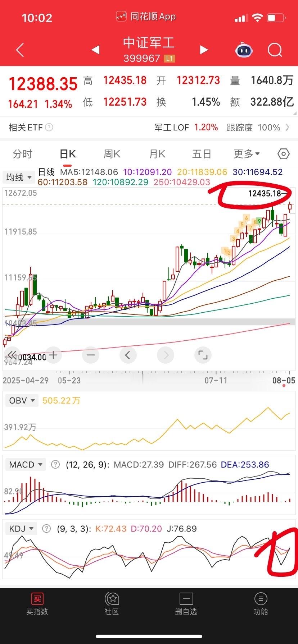The image size is (298, 644).
Task: Tap the volume 1640.8万
Action: pos(272,80)
